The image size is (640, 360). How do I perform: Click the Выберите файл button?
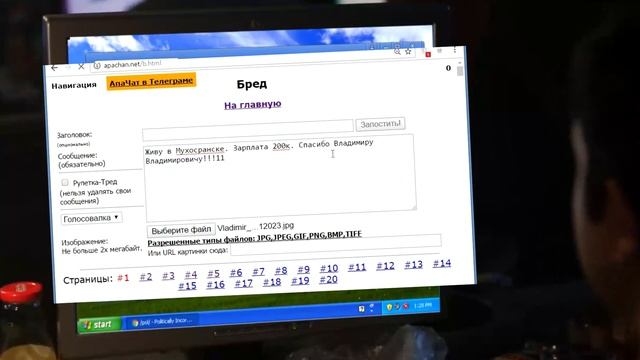(181, 230)
